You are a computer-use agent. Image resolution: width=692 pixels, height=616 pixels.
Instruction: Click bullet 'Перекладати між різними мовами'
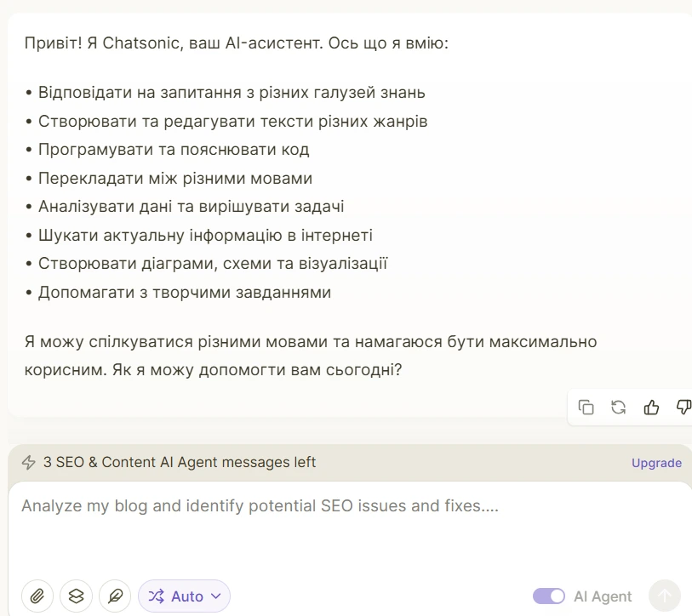(175, 179)
